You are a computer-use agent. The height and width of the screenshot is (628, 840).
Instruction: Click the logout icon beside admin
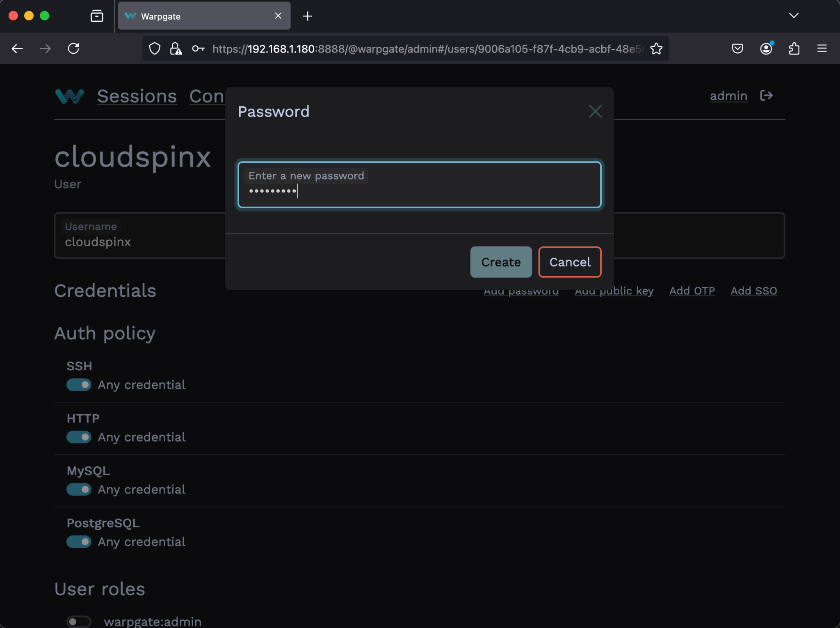[x=766, y=96]
